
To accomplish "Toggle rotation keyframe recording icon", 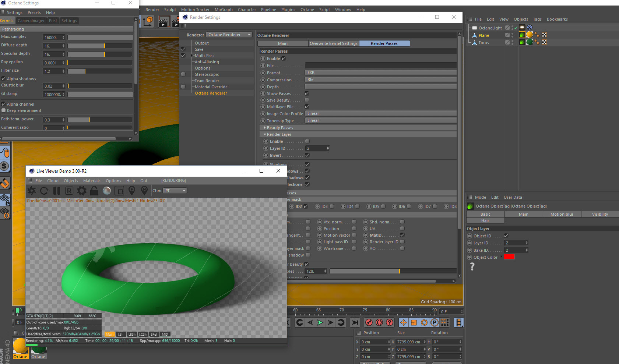I will pos(424,323).
